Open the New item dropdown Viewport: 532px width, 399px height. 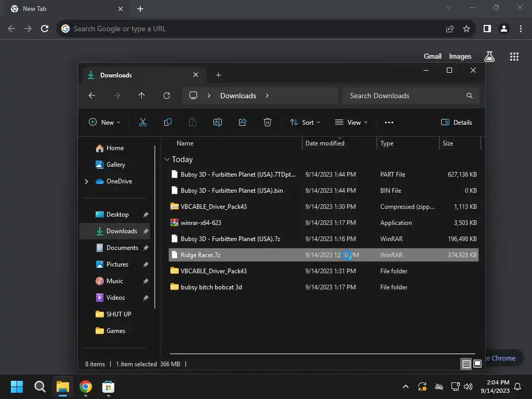coord(104,123)
